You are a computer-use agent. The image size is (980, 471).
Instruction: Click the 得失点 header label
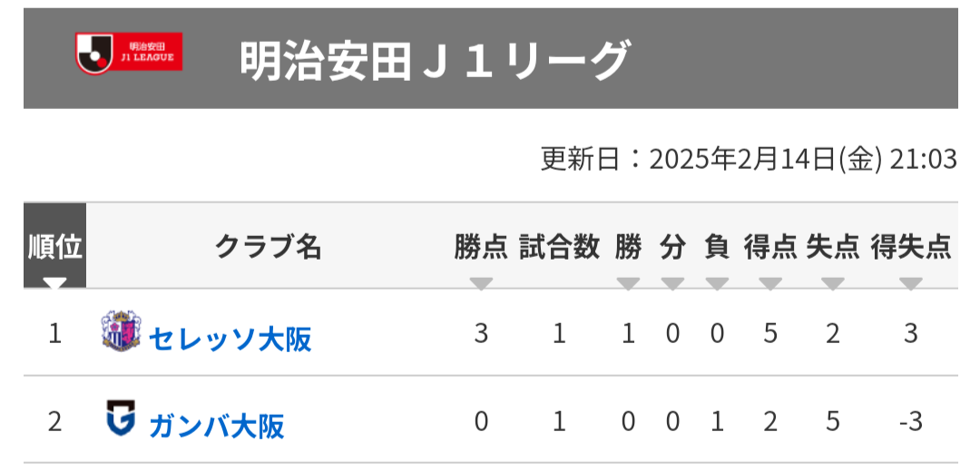(910, 246)
